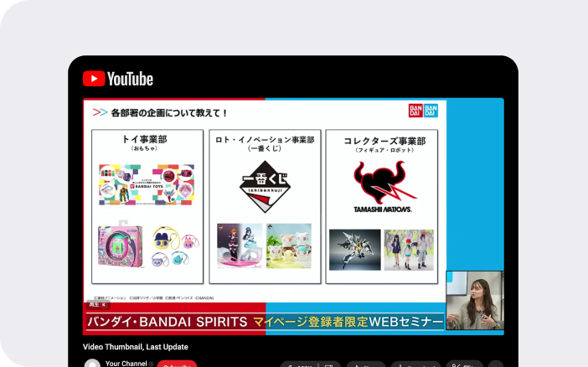Click the red BANDAI logo in the slide
The image size is (588, 367).
coord(415,111)
